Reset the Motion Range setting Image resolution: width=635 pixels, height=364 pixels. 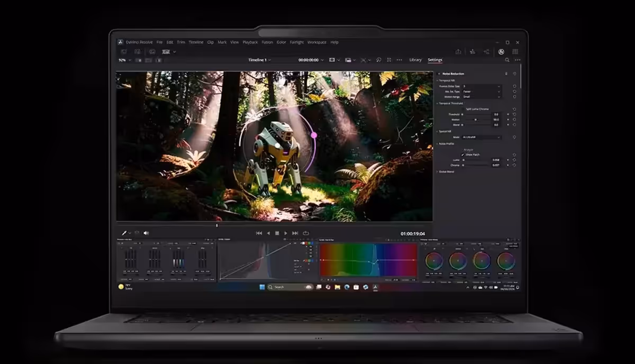point(514,97)
